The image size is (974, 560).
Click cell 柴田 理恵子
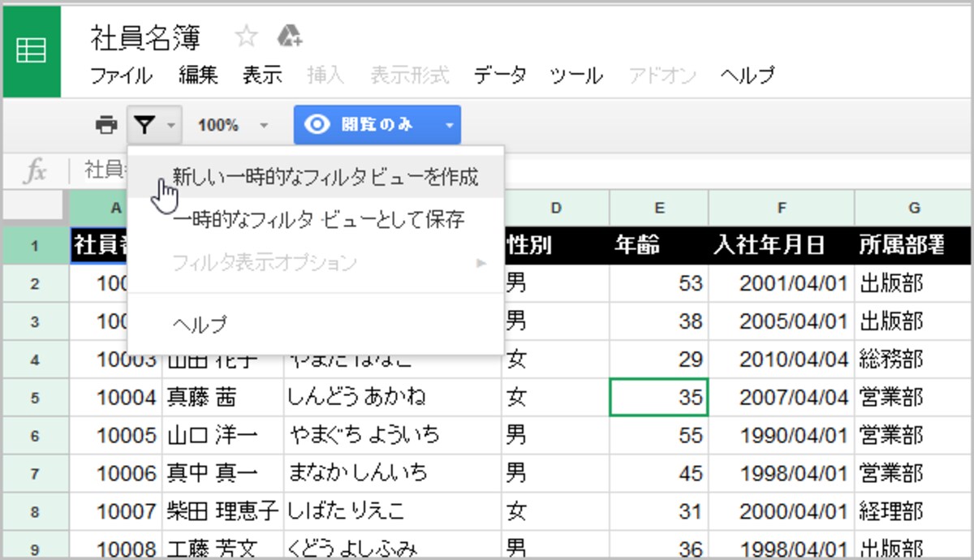tap(223, 511)
